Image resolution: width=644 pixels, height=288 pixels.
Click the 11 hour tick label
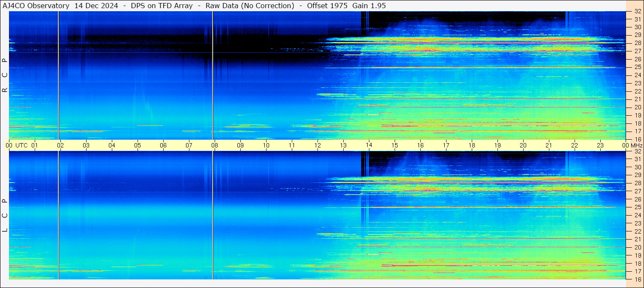pyautogui.click(x=292, y=145)
